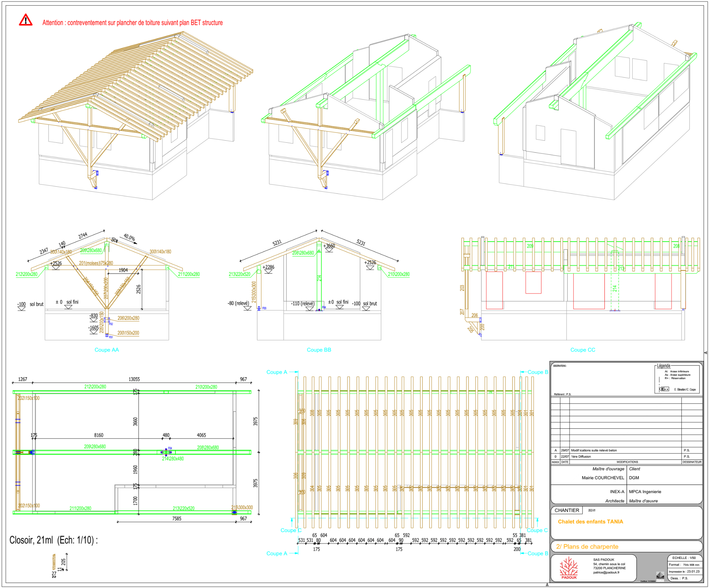Select the red 'Attention : contreventement' warning text
The width and height of the screenshot is (709, 588).
click(133, 23)
